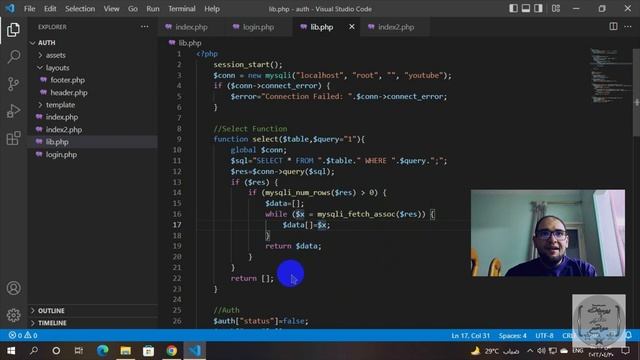Viewport: 640px width, 360px height.
Task: Open the Extensions view
Action: (x=13, y=138)
